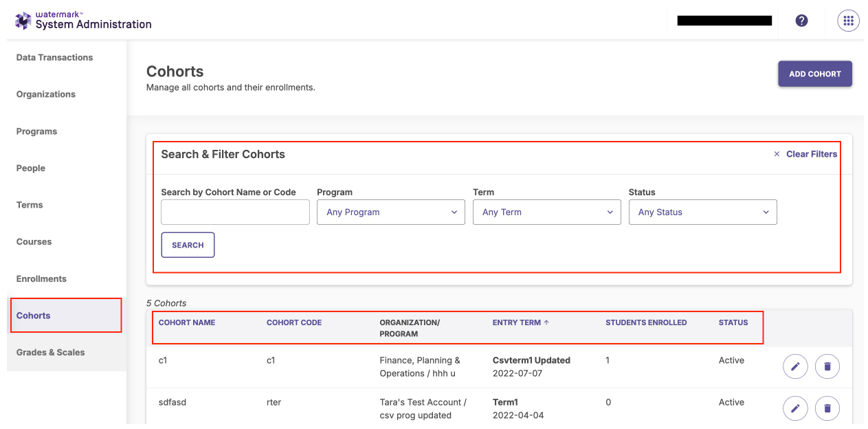Edit the sdfasd cohort with pencil icon

(x=795, y=409)
